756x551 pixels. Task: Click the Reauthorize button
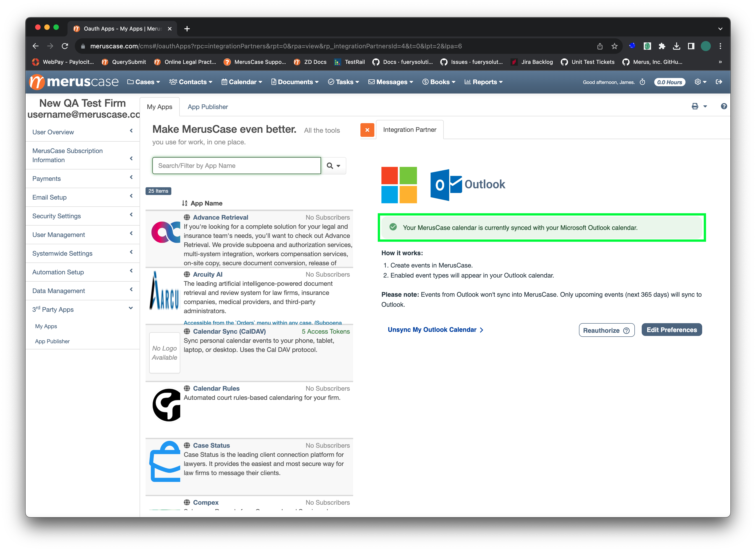click(x=606, y=330)
